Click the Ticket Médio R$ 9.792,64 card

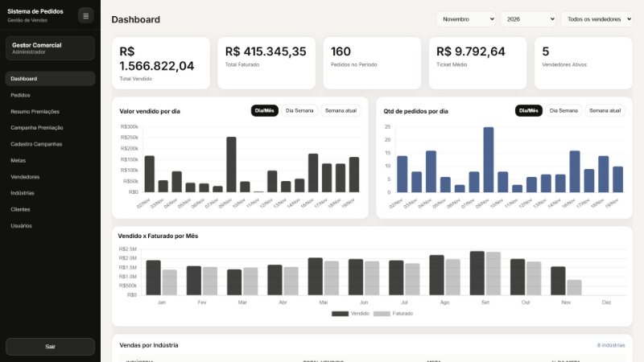coord(477,64)
